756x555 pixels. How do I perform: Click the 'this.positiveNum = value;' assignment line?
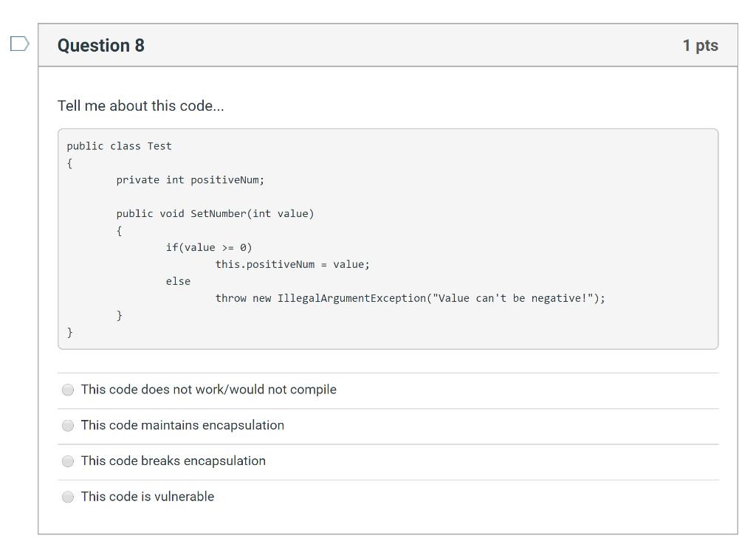(x=292, y=264)
